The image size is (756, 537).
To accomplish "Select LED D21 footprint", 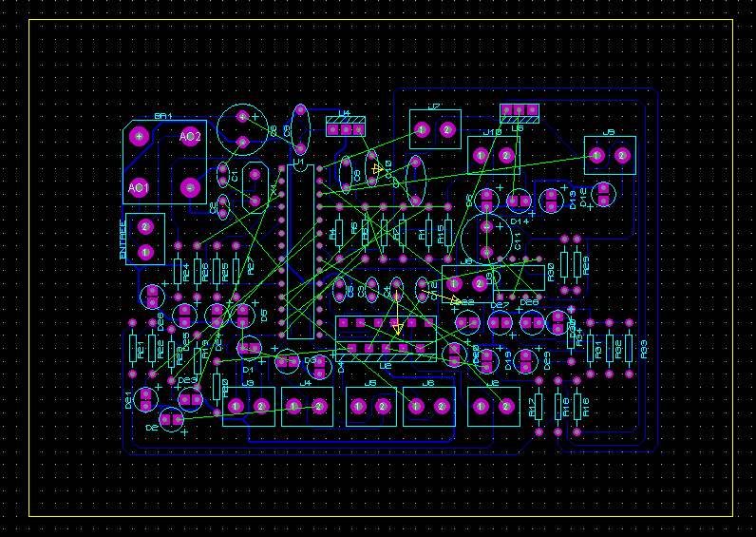I will (145, 399).
